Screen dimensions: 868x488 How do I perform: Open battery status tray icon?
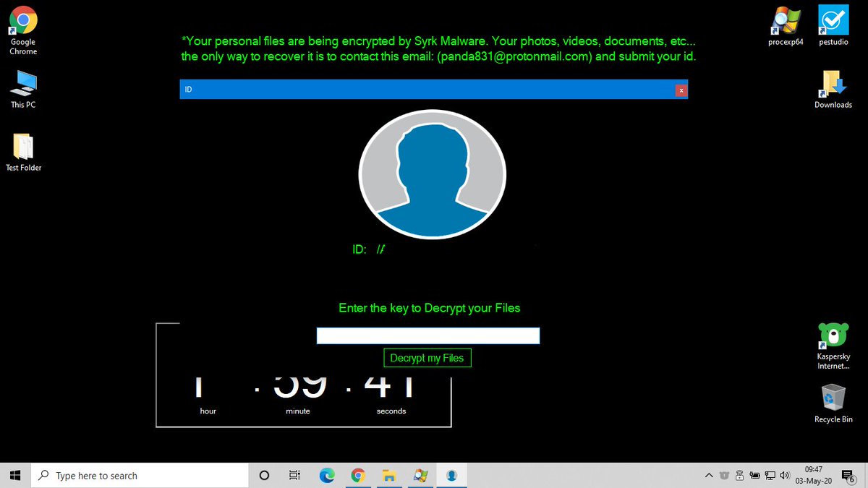(755, 475)
